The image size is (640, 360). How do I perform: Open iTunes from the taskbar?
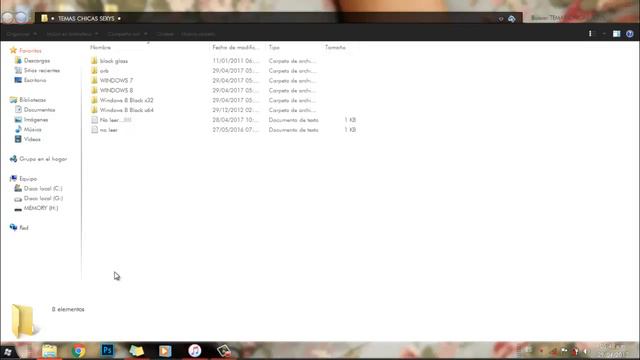coord(195,351)
